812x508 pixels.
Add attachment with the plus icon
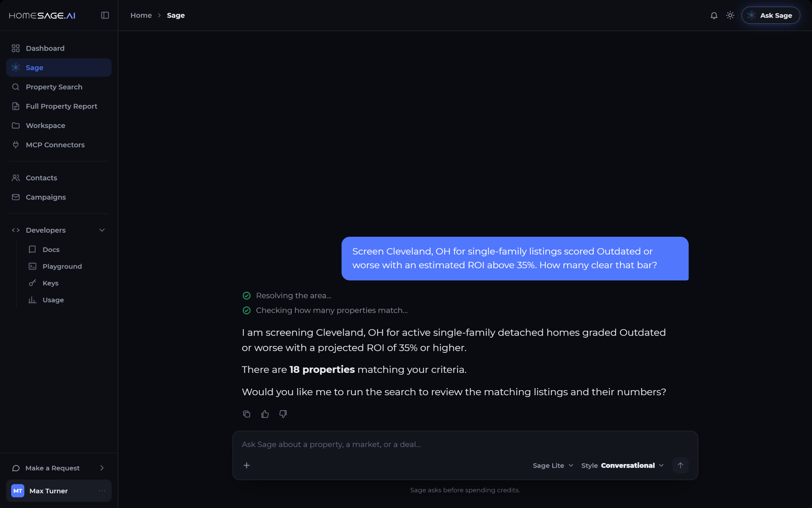coord(247,465)
